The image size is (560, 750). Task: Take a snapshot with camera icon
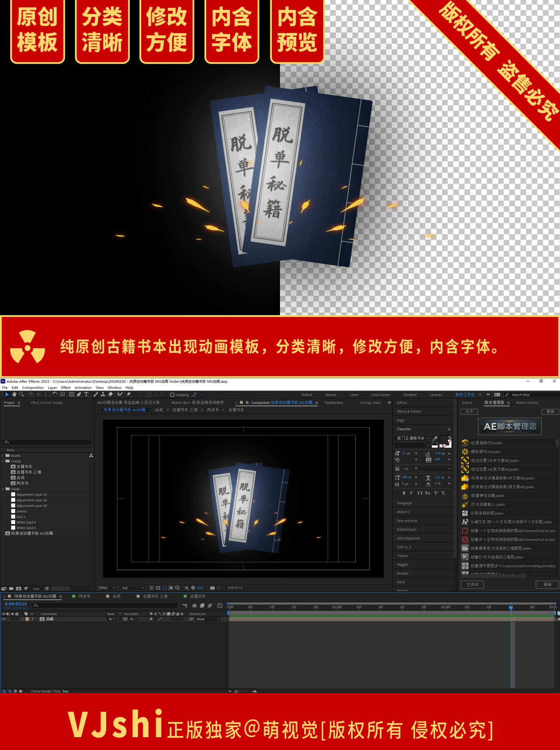click(212, 588)
